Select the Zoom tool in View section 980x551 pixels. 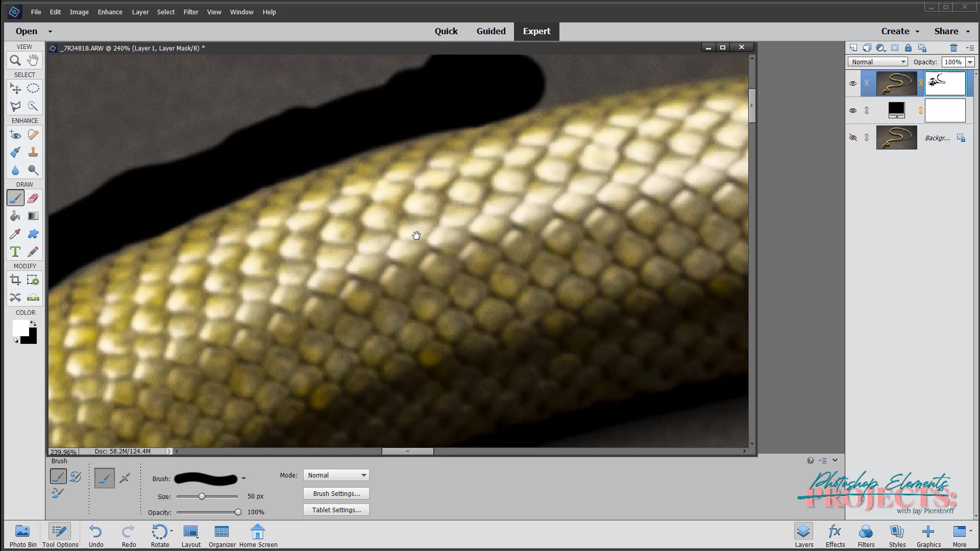pyautogui.click(x=15, y=61)
